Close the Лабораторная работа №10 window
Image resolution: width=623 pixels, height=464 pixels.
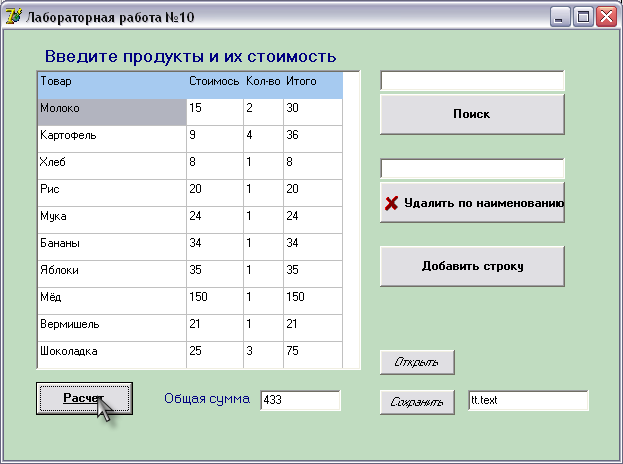click(606, 17)
